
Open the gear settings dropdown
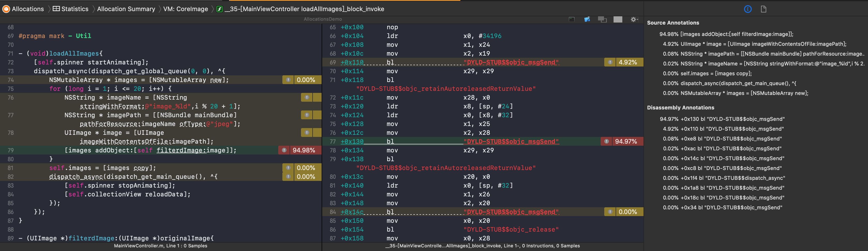pos(634,20)
